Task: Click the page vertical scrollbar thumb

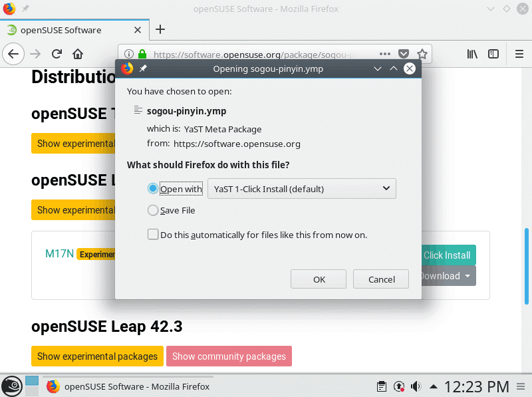Action: coord(526,267)
